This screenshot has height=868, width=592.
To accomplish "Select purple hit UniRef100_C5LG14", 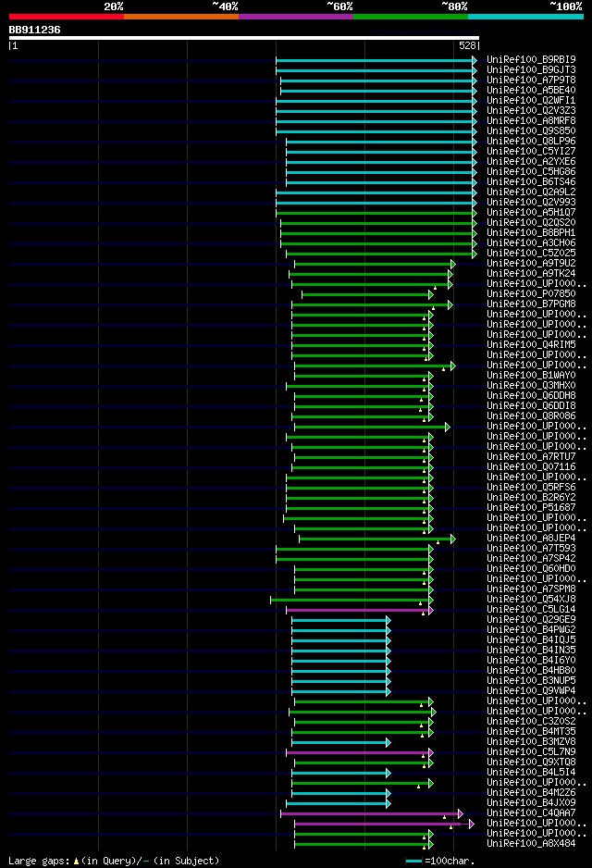I will 531,609.
